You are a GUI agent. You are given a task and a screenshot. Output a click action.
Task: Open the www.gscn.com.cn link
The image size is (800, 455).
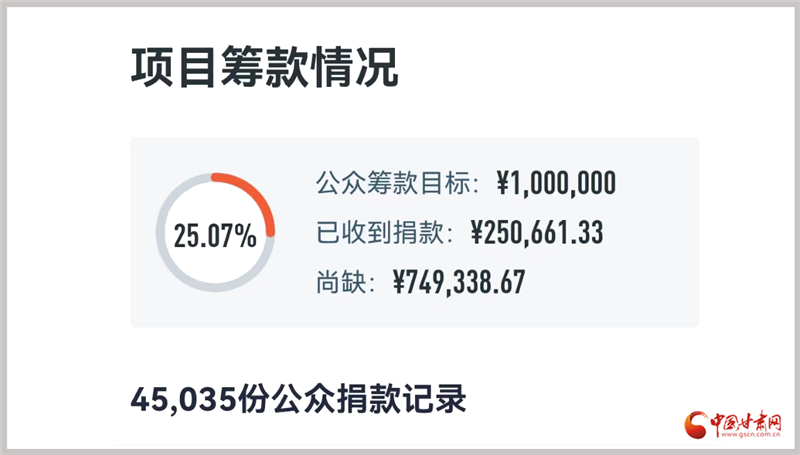(x=750, y=435)
